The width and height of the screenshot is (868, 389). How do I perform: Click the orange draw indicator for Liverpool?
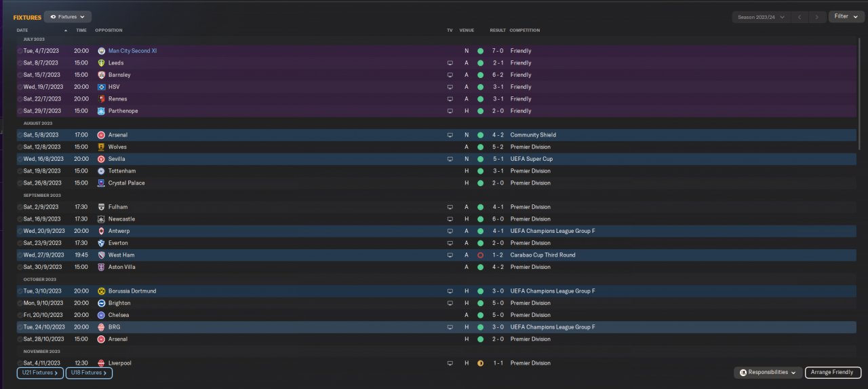coord(480,363)
